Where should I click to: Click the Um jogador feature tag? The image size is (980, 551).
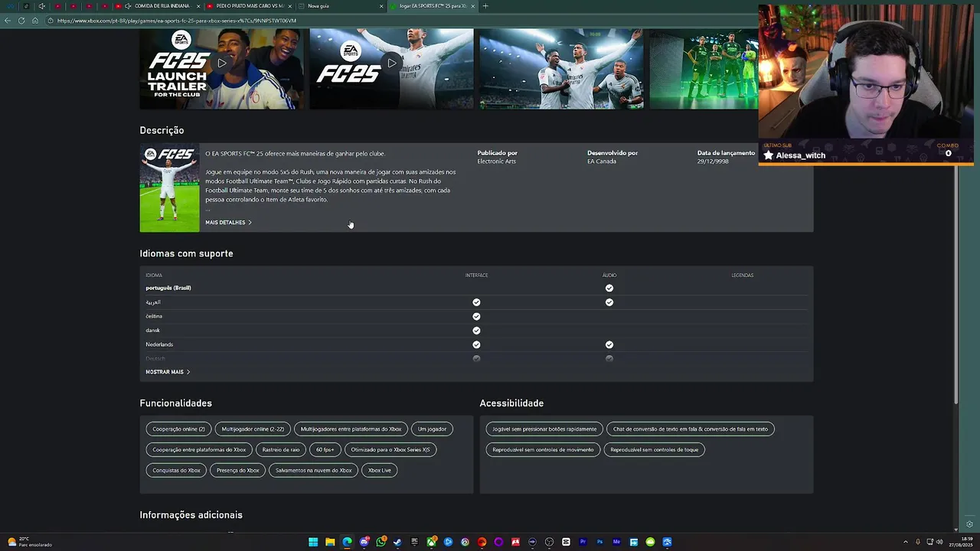pyautogui.click(x=432, y=429)
